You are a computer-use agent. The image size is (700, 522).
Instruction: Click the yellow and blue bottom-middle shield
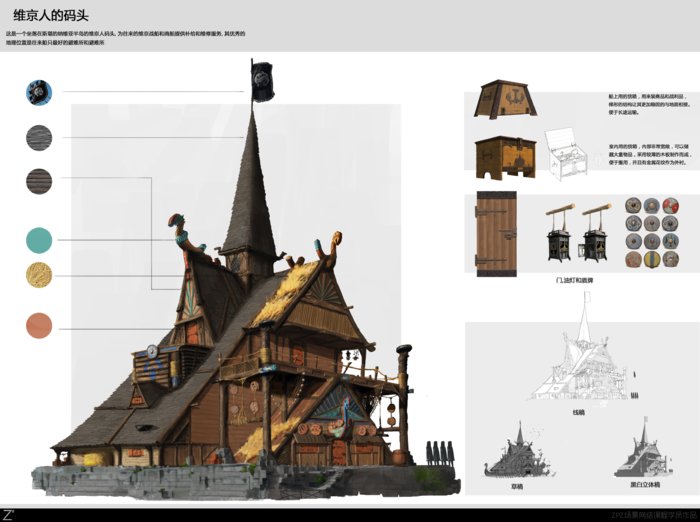[x=652, y=260]
